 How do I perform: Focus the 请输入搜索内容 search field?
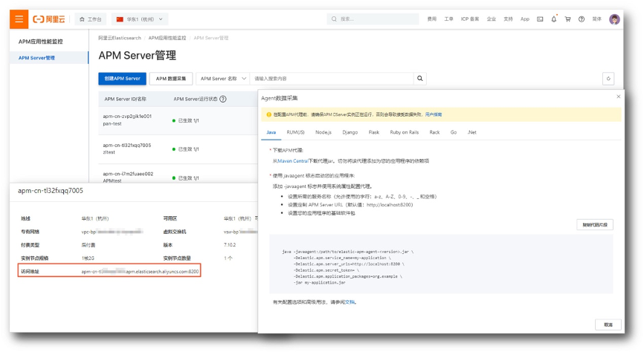click(x=332, y=79)
